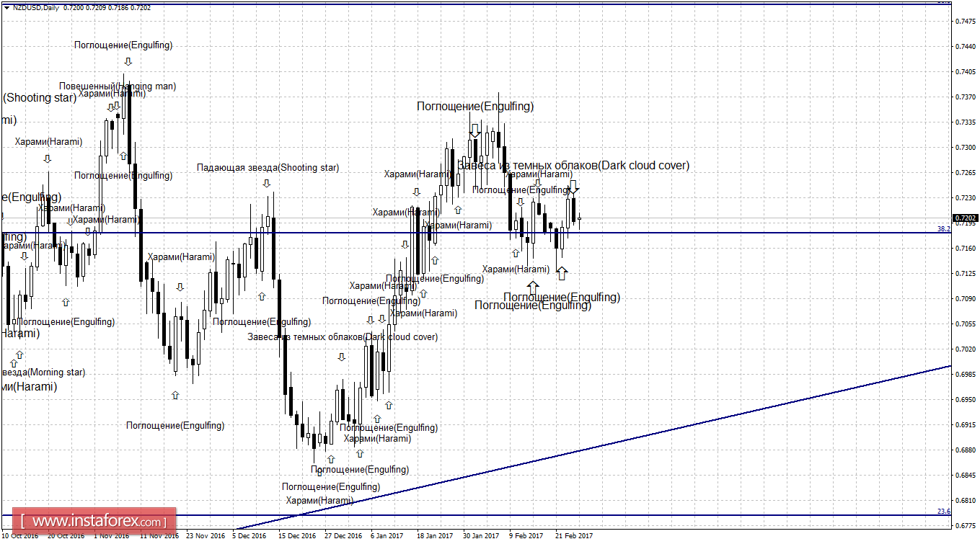Select the 21 Feb 2017 date label
The width and height of the screenshot is (980, 544).
click(x=573, y=536)
